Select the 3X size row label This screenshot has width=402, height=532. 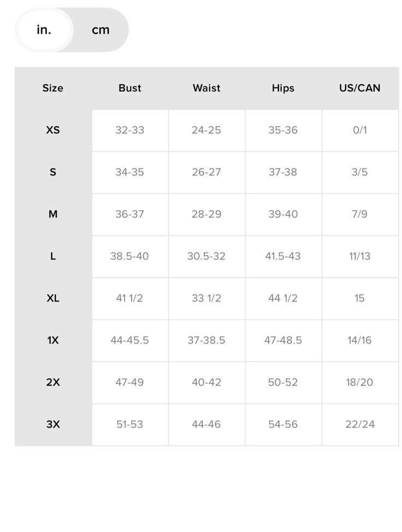53,424
